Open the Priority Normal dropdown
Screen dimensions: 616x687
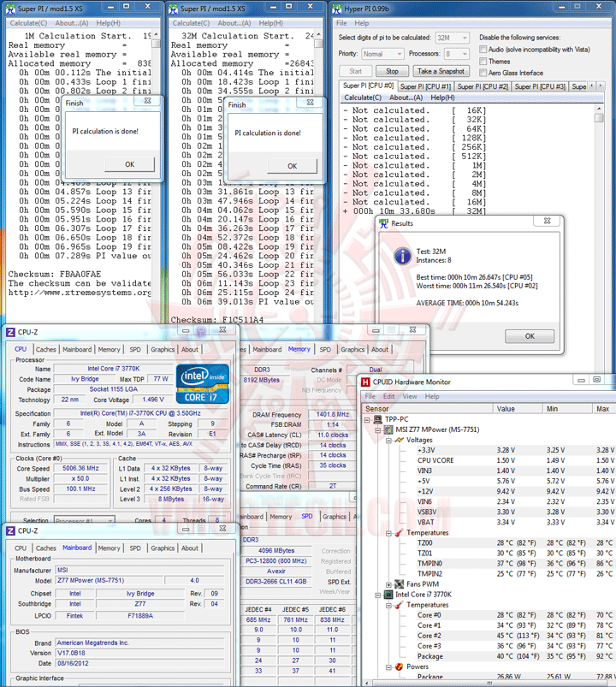coord(382,53)
